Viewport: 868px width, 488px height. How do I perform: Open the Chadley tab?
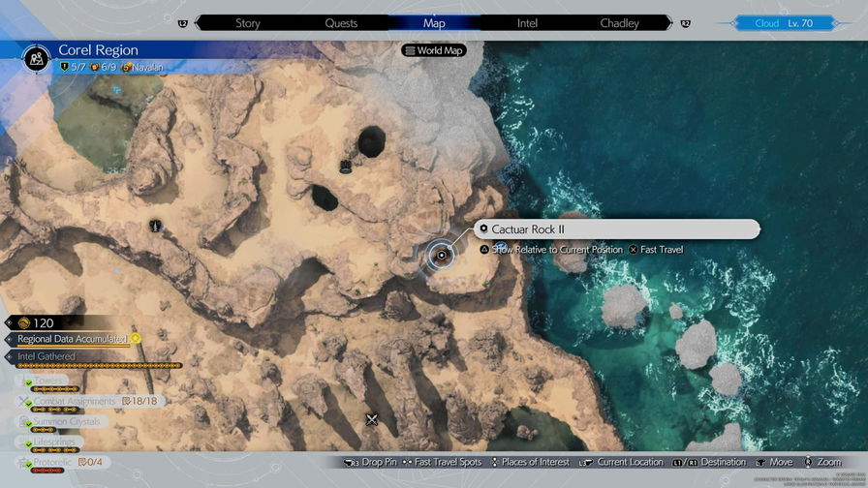[x=619, y=23]
